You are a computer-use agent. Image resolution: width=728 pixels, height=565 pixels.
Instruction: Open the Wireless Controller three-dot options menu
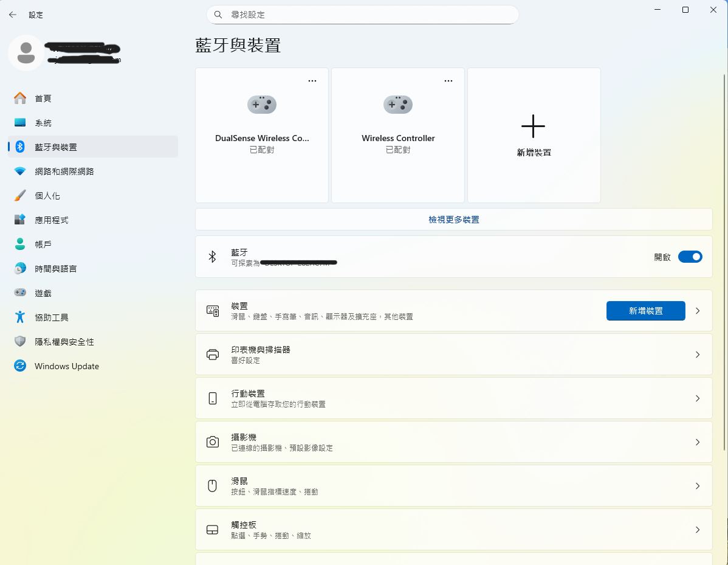(448, 81)
